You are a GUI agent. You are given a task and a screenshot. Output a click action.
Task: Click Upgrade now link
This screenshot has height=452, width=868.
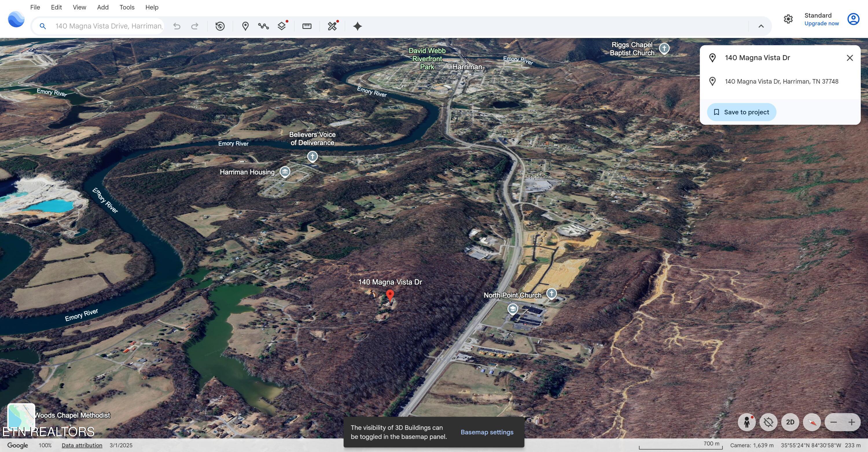tap(821, 23)
